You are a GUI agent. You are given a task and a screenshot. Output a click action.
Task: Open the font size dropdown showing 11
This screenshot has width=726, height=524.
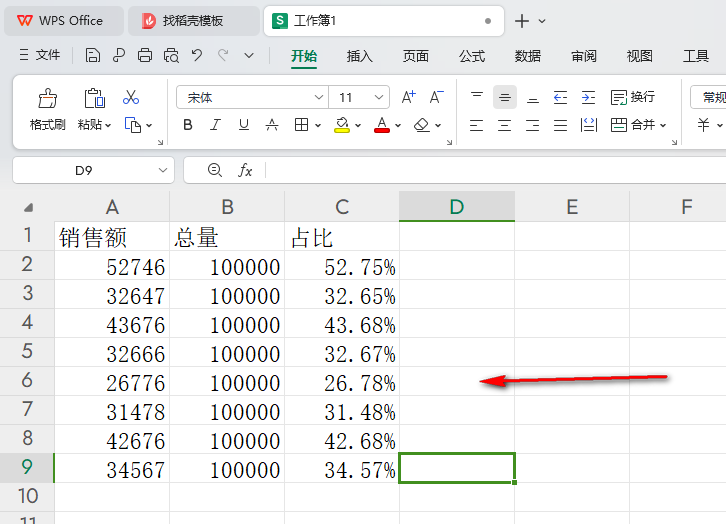379,97
